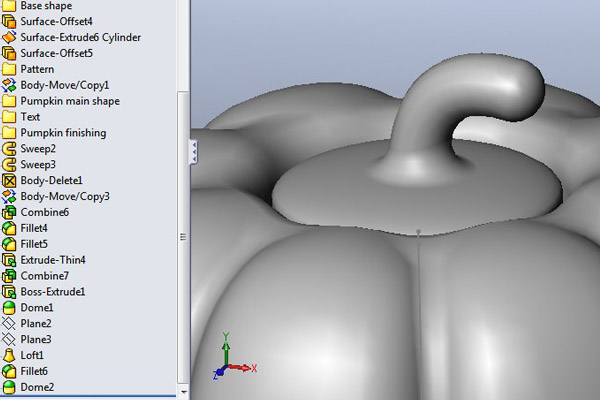Click the Pumpkin finishing folder icon
Screen dimensions: 600x400
[x=9, y=133]
